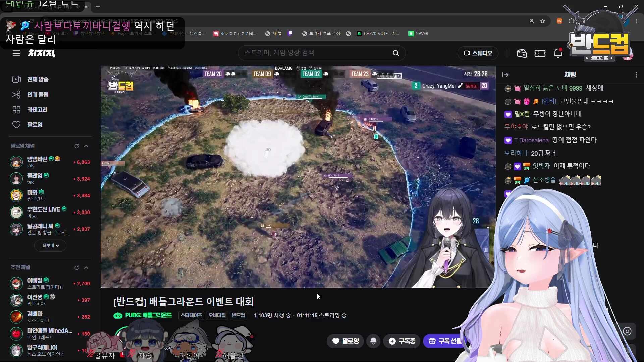Click the 구독중 subscription button
This screenshot has width=644, height=362.
402,341
